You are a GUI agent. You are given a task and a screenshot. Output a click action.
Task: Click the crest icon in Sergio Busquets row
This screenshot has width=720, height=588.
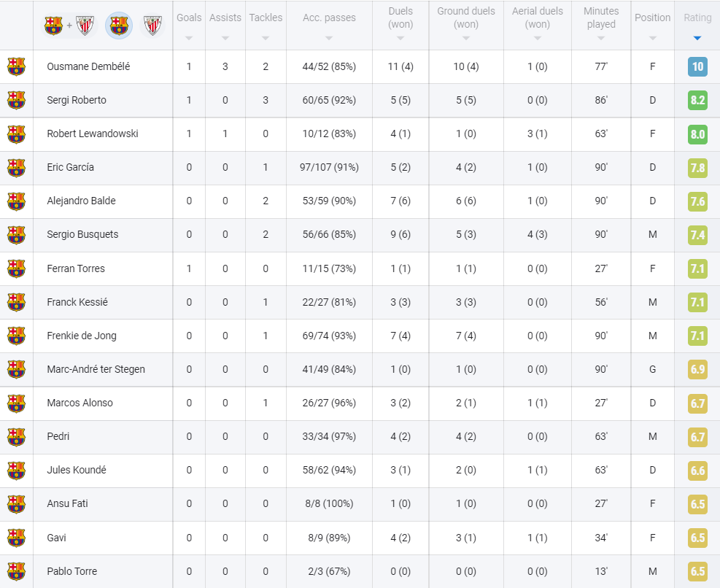[16, 235]
